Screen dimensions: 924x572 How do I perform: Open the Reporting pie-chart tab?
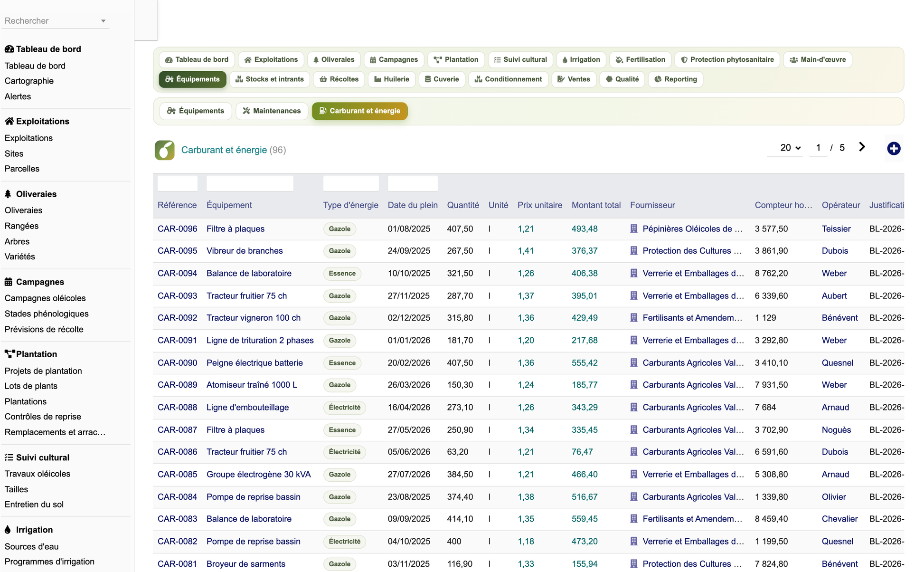point(675,79)
